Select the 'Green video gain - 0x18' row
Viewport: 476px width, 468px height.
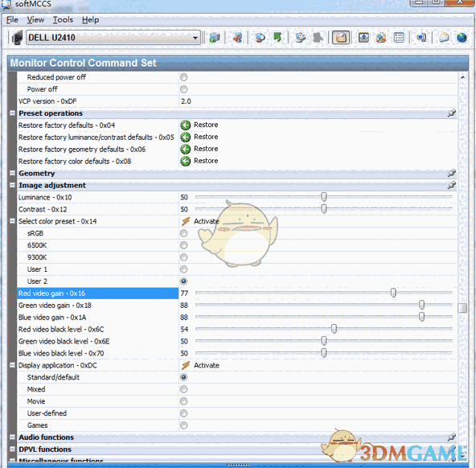237,306
